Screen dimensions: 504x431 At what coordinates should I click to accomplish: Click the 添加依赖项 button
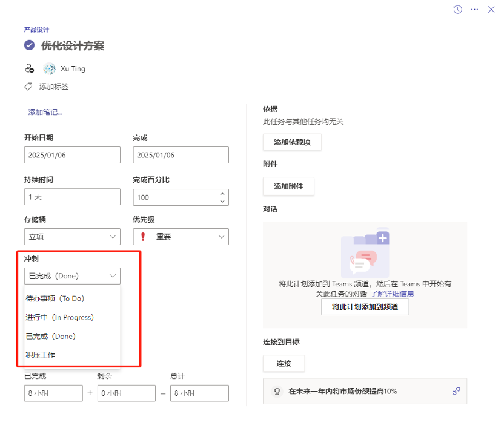pos(292,142)
